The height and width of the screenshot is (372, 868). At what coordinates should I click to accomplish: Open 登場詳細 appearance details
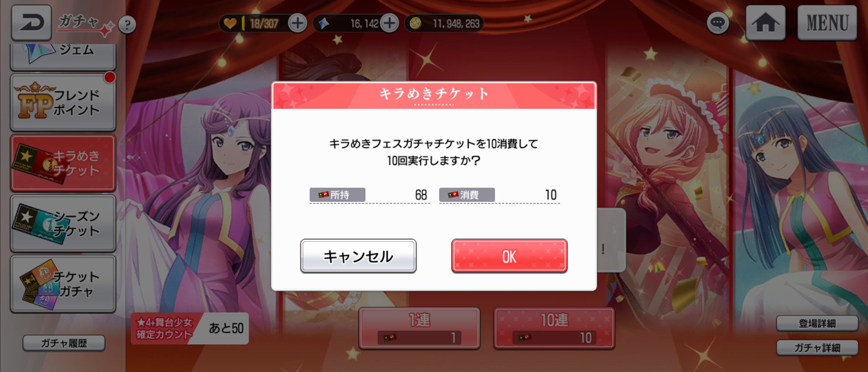pyautogui.click(x=817, y=323)
